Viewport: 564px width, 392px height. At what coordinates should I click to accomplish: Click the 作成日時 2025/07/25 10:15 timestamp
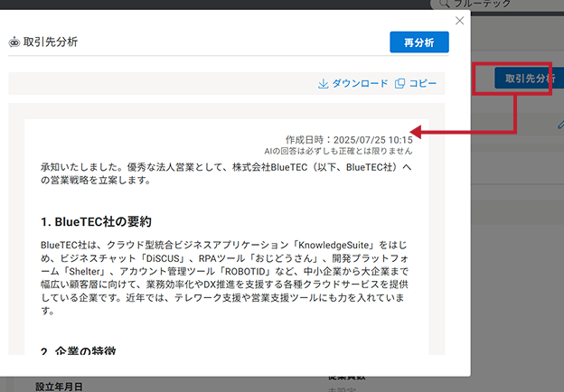coord(349,140)
